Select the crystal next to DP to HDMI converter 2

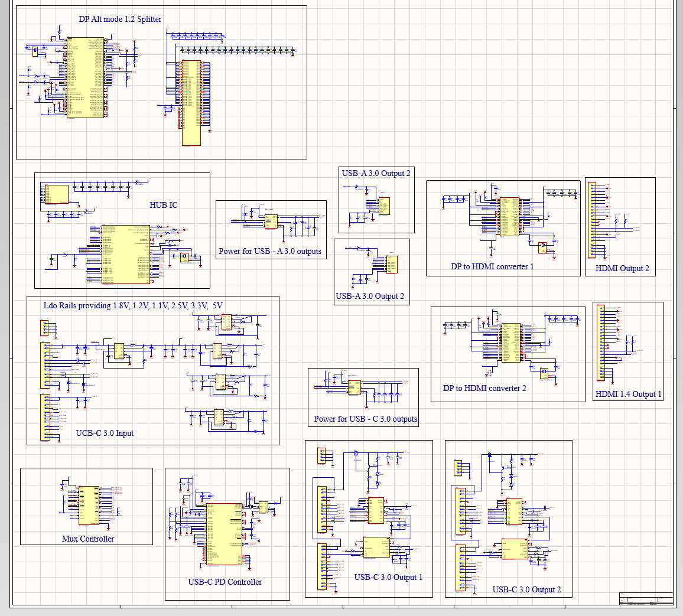[x=544, y=372]
